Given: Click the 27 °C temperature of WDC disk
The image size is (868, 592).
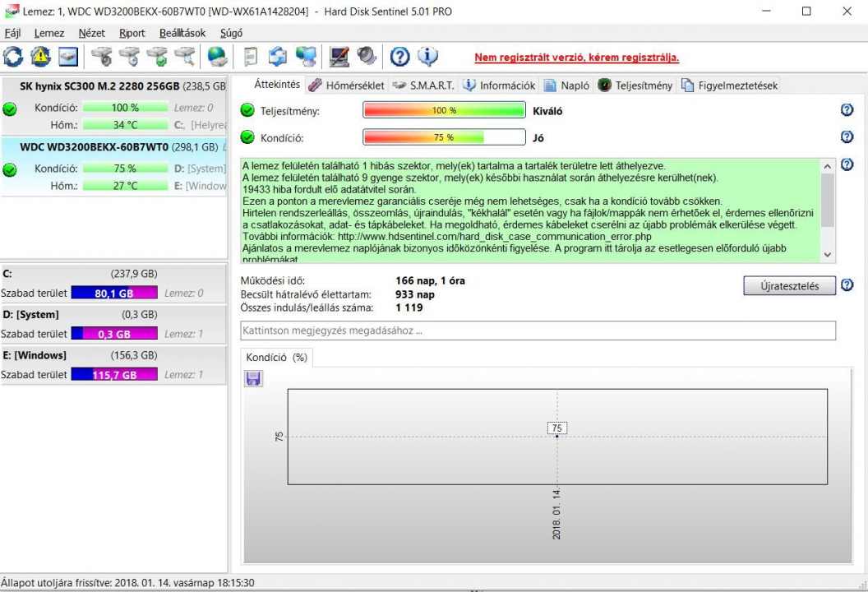Looking at the screenshot, I should [125, 186].
